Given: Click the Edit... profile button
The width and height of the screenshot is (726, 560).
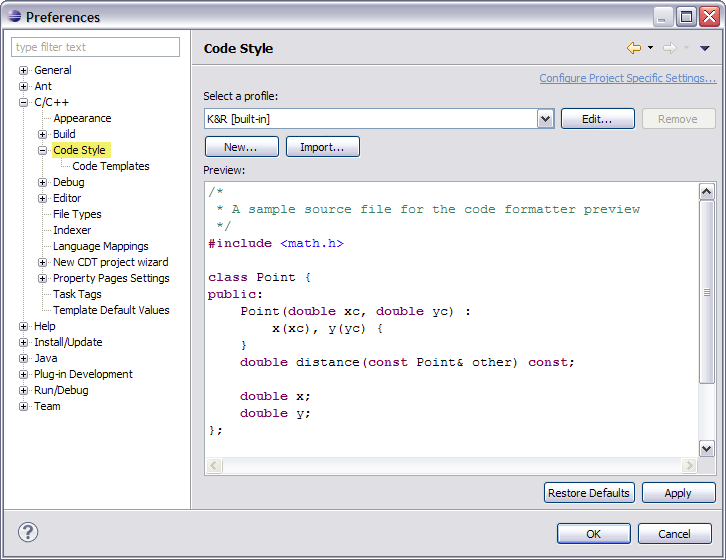Looking at the screenshot, I should click(x=597, y=119).
